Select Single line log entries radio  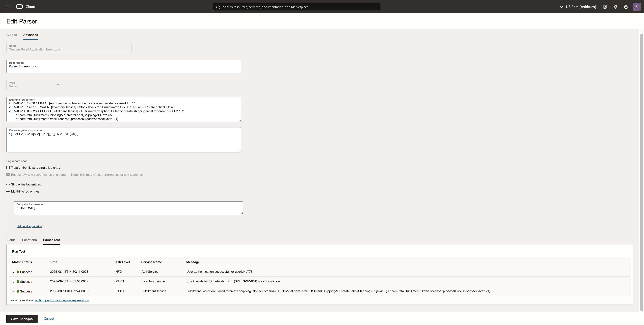(x=8, y=184)
